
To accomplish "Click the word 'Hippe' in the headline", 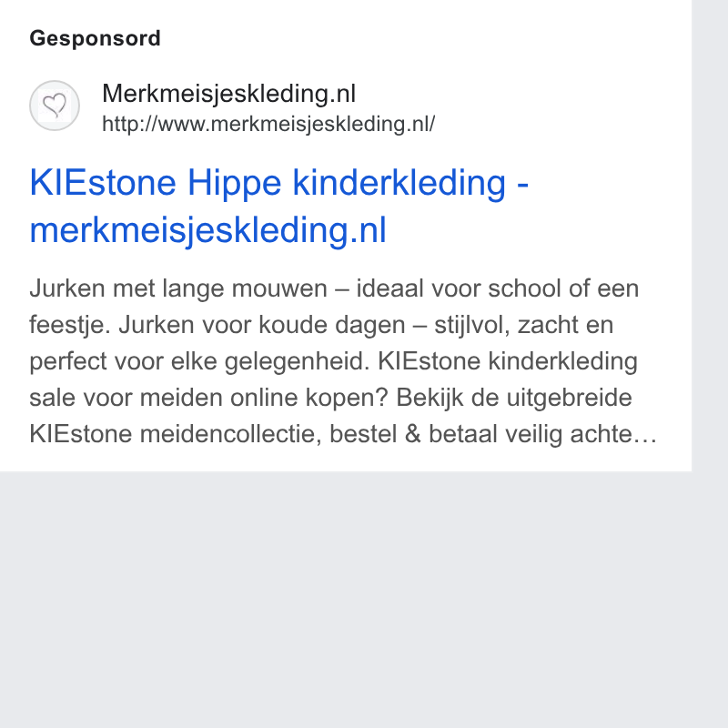I will (235, 183).
